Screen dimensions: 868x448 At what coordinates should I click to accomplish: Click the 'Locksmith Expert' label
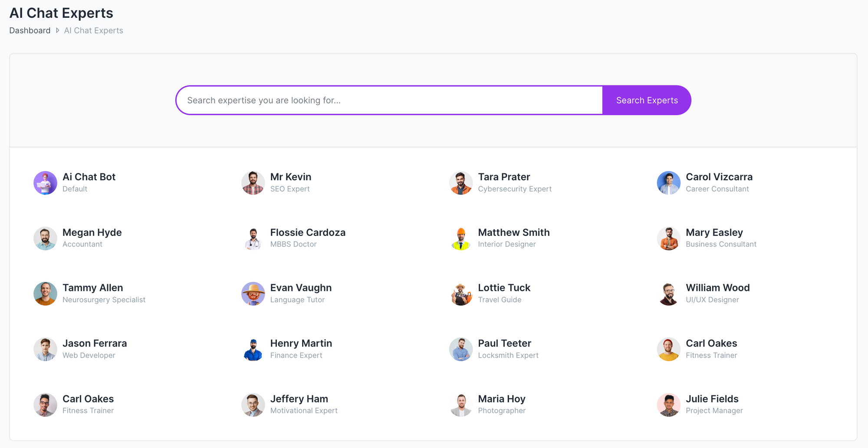[508, 355]
